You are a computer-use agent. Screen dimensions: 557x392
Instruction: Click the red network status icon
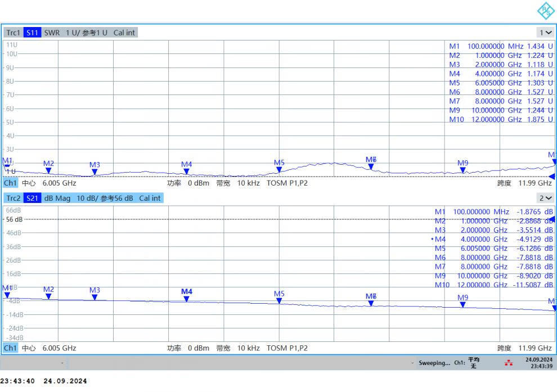click(509, 363)
